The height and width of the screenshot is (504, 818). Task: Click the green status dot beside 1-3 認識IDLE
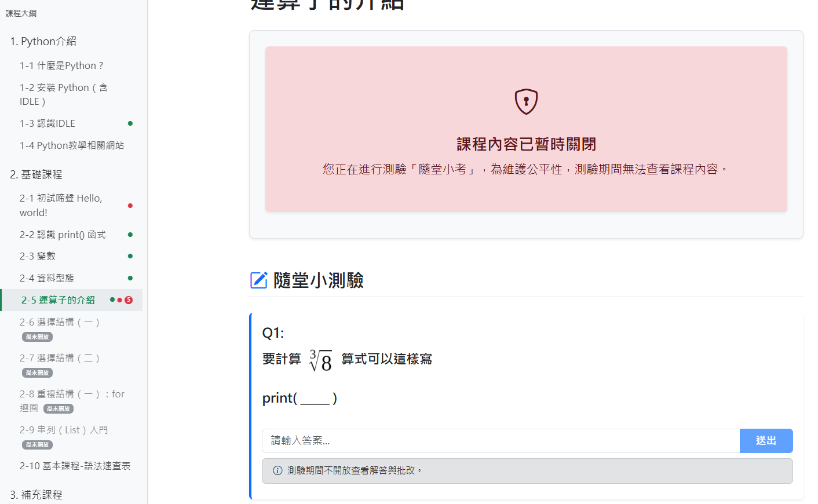click(x=130, y=123)
